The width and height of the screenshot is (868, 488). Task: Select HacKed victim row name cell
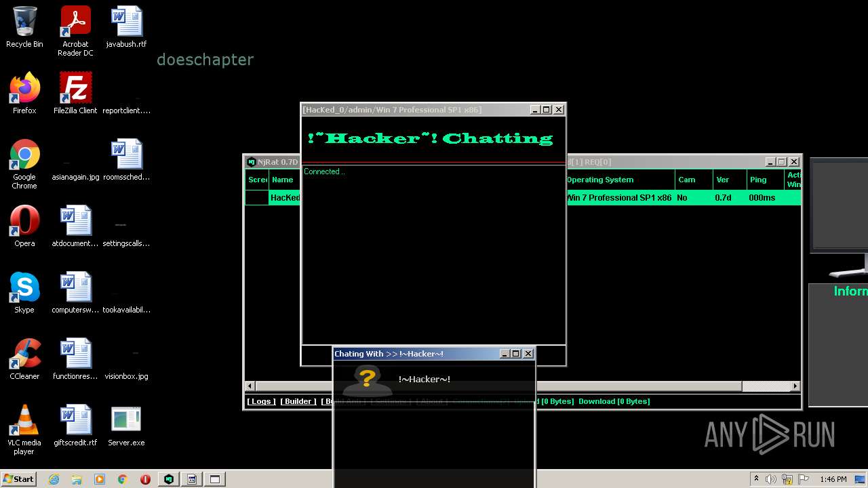[x=285, y=198]
